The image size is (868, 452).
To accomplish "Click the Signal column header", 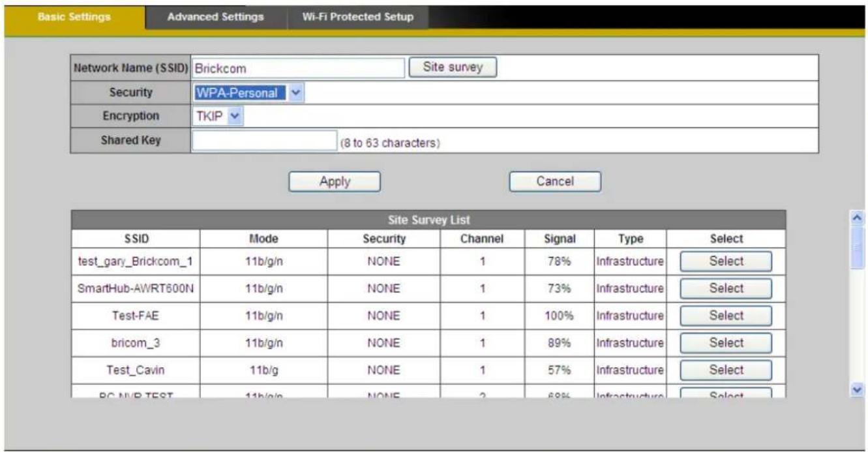I will click(559, 239).
